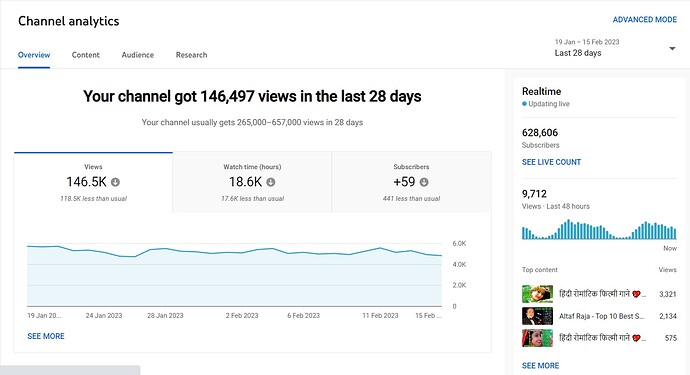Open the Research tab
This screenshot has height=375, width=690.
point(191,55)
